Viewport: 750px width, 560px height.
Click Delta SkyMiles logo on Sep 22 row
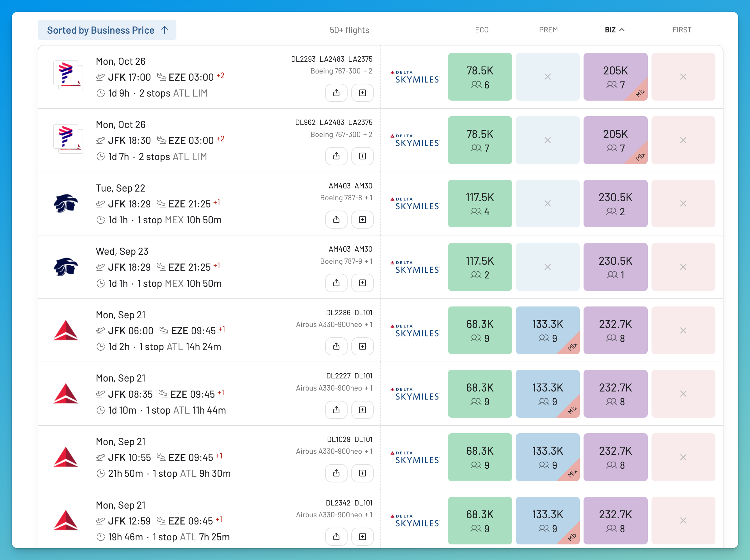415,204
